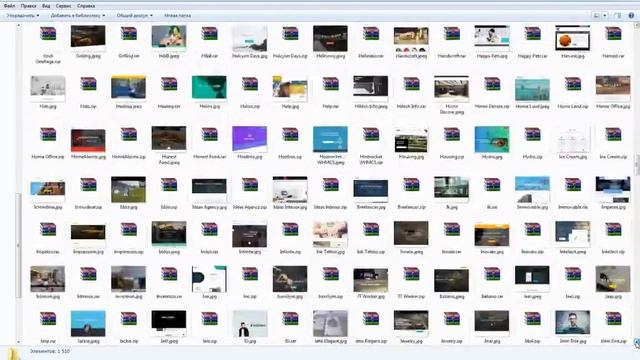Select Halcyon Days.zip archive icon
This screenshot has height=360, width=640.
290,34
